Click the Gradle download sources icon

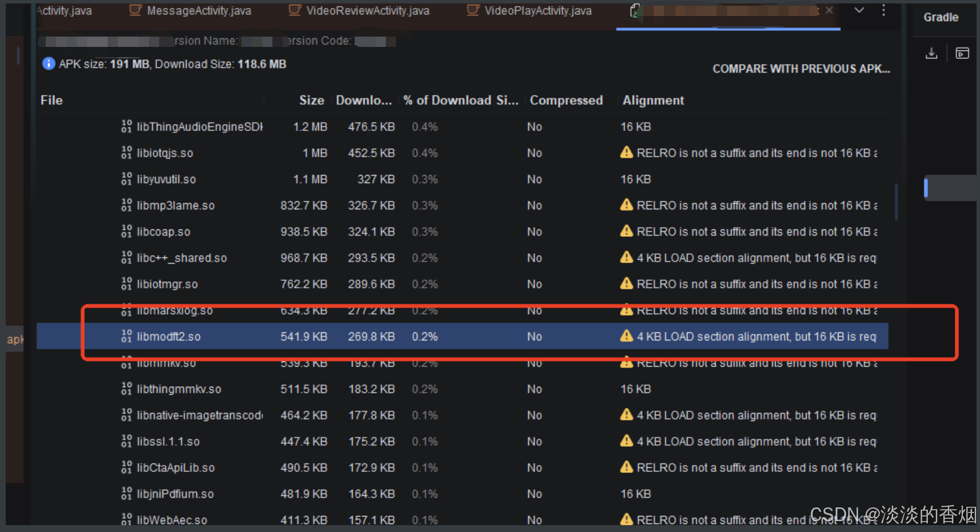coord(931,53)
